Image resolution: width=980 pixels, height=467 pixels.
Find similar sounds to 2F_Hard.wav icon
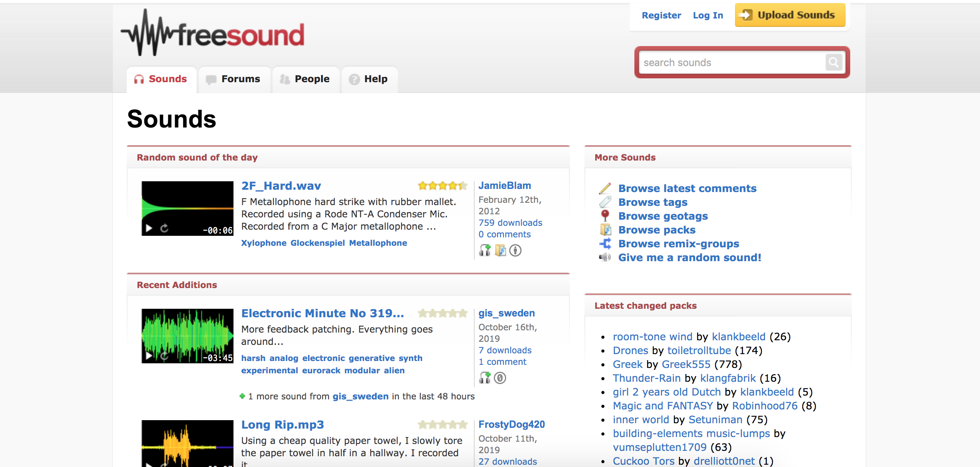click(x=485, y=250)
